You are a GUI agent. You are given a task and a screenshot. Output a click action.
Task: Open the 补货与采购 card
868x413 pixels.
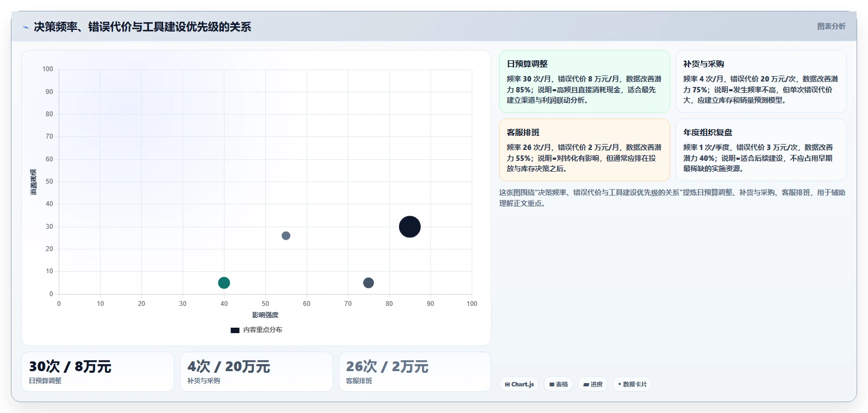pyautogui.click(x=761, y=82)
